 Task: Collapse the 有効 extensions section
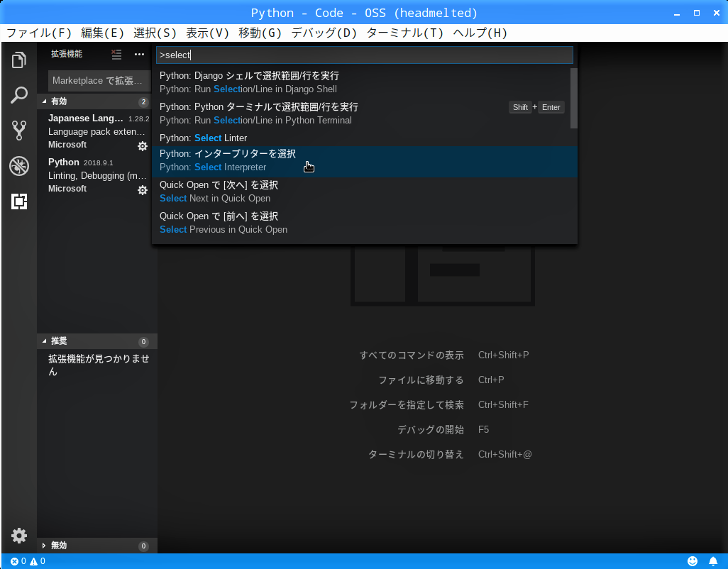[97, 101]
